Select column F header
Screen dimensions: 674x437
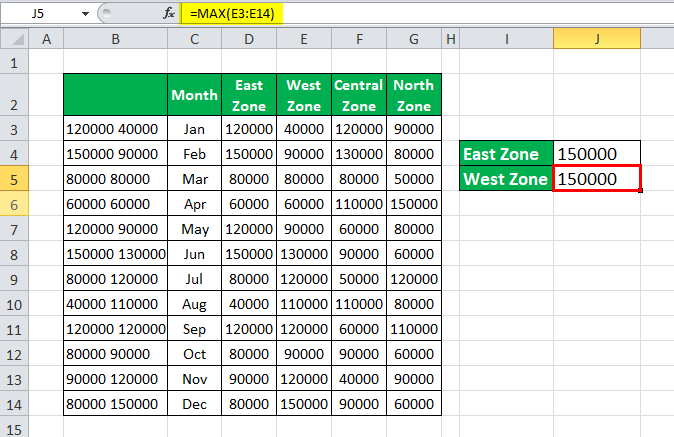(x=359, y=39)
